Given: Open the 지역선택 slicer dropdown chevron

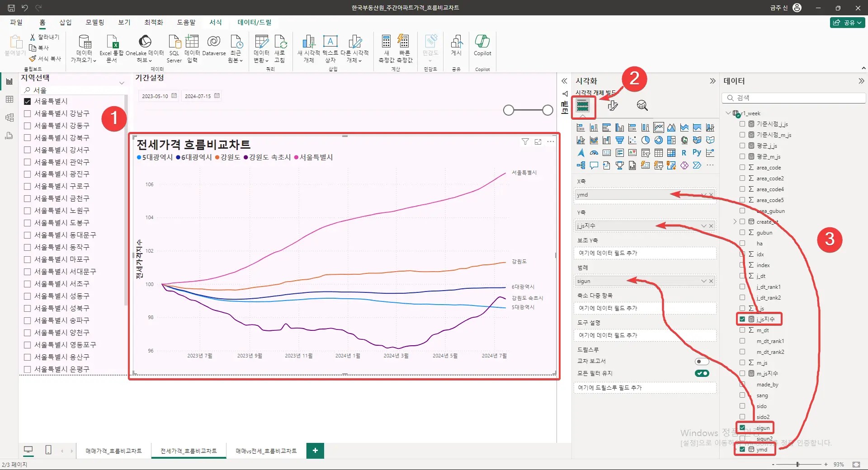Looking at the screenshot, I should point(122,83).
